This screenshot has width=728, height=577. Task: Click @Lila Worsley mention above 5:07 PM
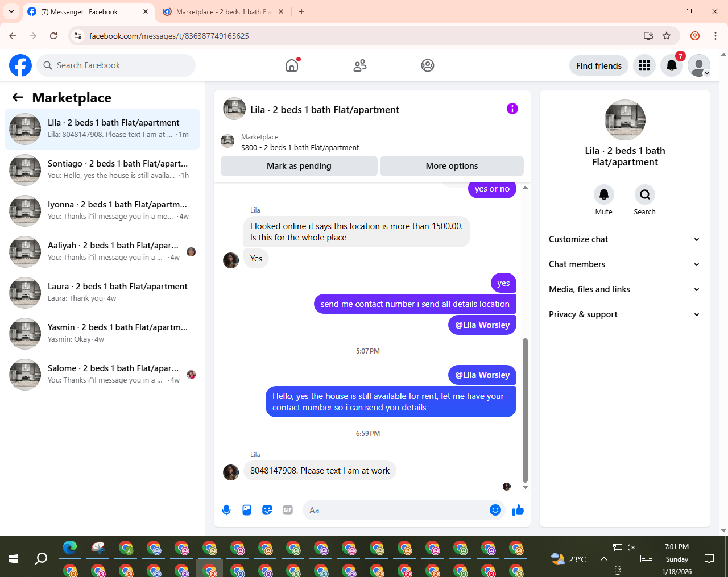tap(482, 325)
